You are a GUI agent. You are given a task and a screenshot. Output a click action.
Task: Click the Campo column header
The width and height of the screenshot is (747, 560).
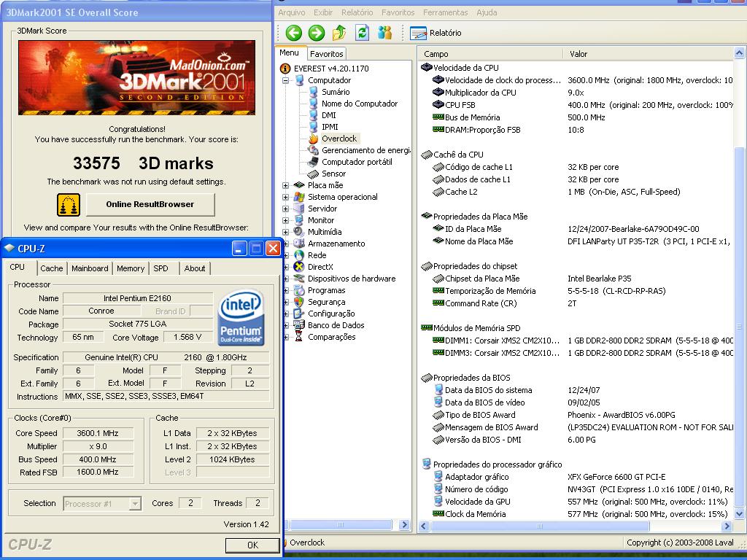coord(491,54)
